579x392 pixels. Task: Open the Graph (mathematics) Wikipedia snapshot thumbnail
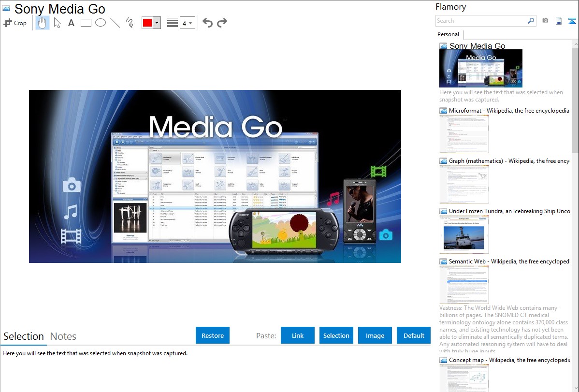coord(464,184)
